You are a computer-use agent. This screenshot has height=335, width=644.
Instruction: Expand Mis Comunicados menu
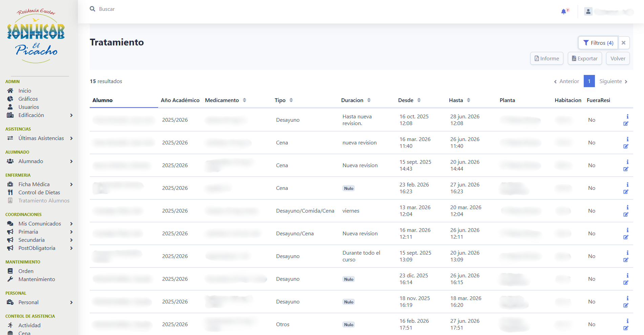pos(71,224)
